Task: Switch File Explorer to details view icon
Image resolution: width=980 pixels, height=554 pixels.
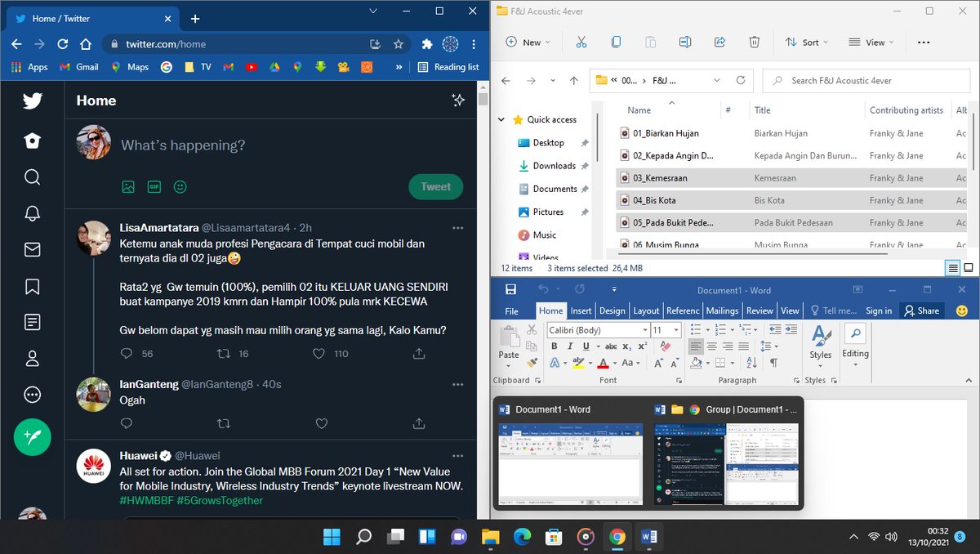Action: (952, 268)
